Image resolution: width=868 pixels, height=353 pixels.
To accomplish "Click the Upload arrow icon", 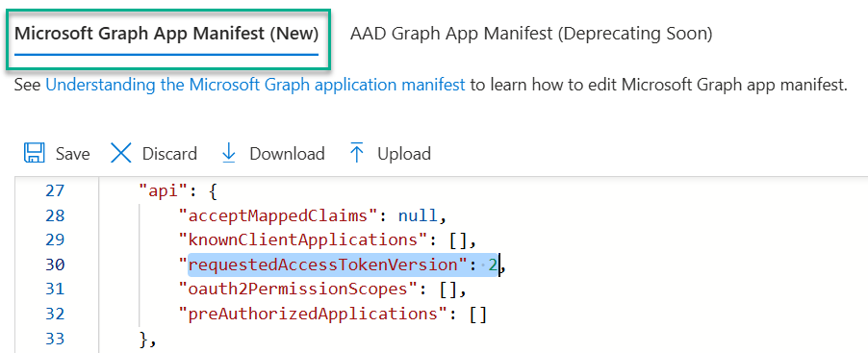I will (357, 153).
